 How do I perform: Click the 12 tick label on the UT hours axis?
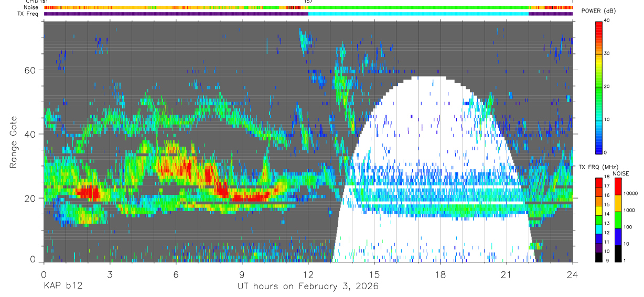[x=308, y=274]
